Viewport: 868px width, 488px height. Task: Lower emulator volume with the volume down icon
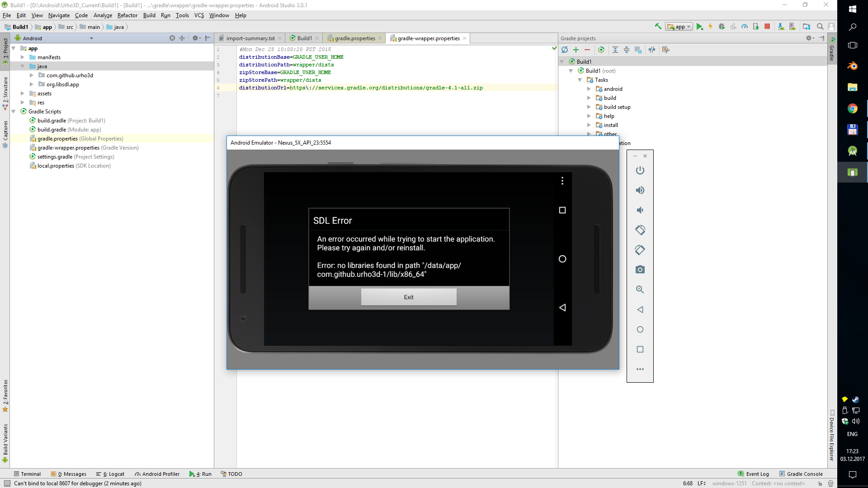click(x=640, y=210)
